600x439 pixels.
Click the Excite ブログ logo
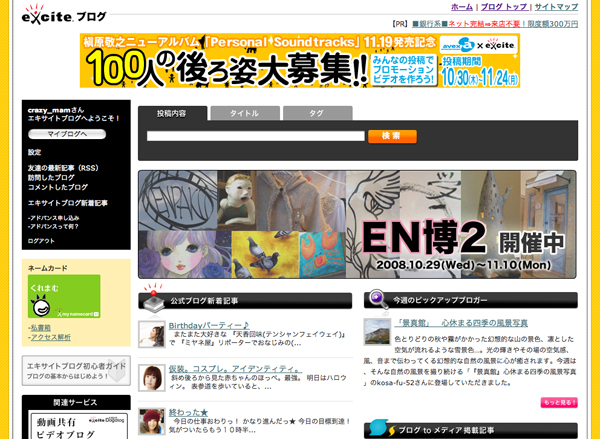[x=64, y=15]
